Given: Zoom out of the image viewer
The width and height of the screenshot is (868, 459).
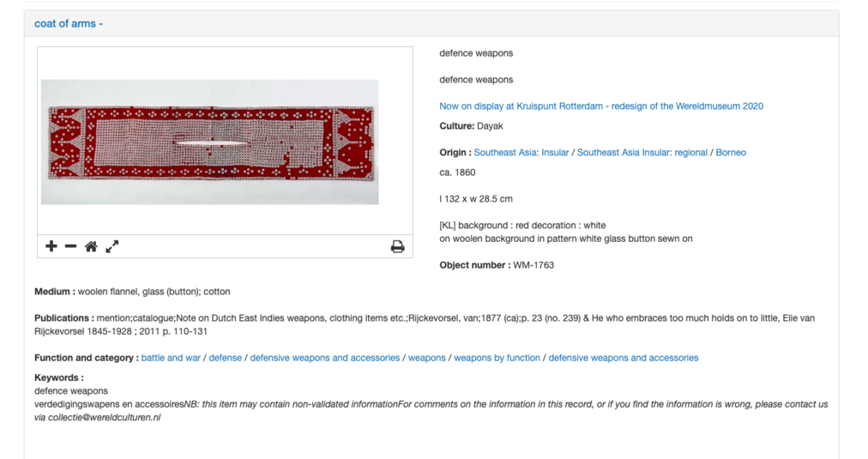Looking at the screenshot, I should 71,246.
